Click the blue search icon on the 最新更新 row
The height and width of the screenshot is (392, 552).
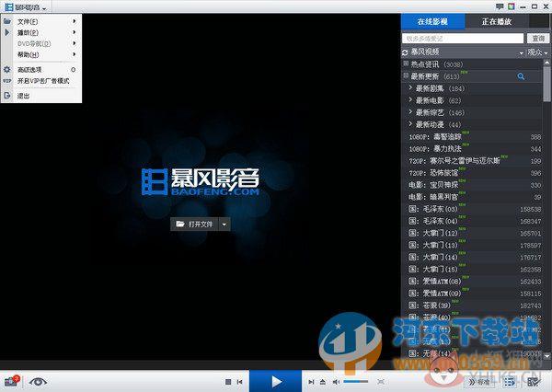(521, 76)
